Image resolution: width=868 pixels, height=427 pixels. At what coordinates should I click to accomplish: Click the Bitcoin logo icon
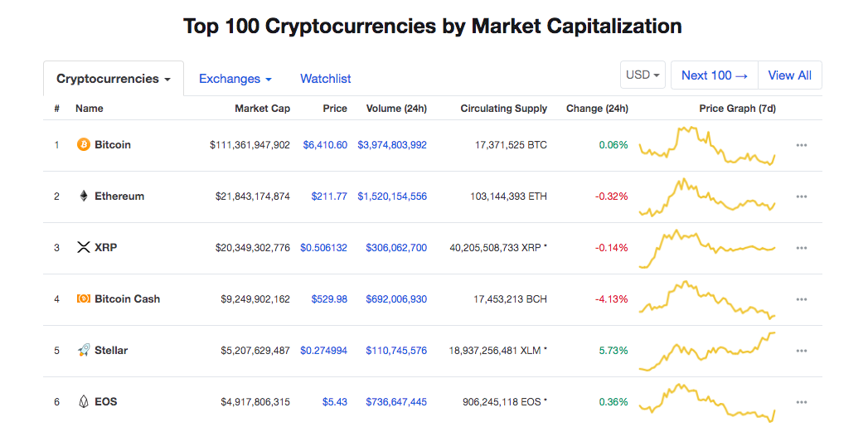click(83, 145)
